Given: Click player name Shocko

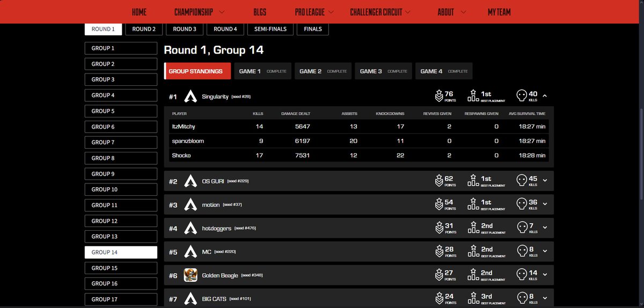Looking at the screenshot, I should coord(181,156).
